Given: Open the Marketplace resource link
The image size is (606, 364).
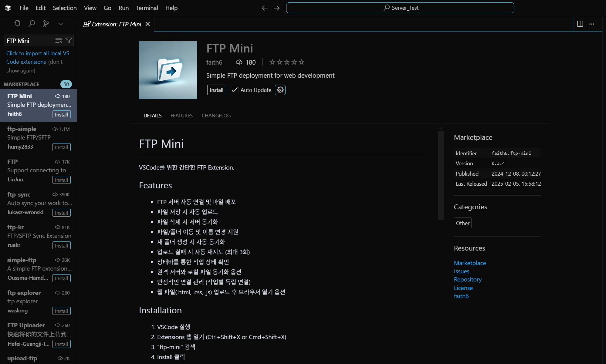Looking at the screenshot, I should pos(470,263).
